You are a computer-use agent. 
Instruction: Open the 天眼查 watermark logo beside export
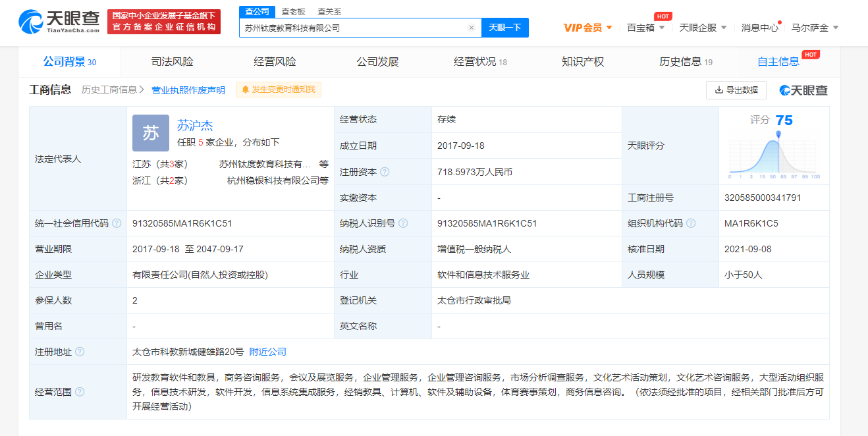[x=803, y=90]
